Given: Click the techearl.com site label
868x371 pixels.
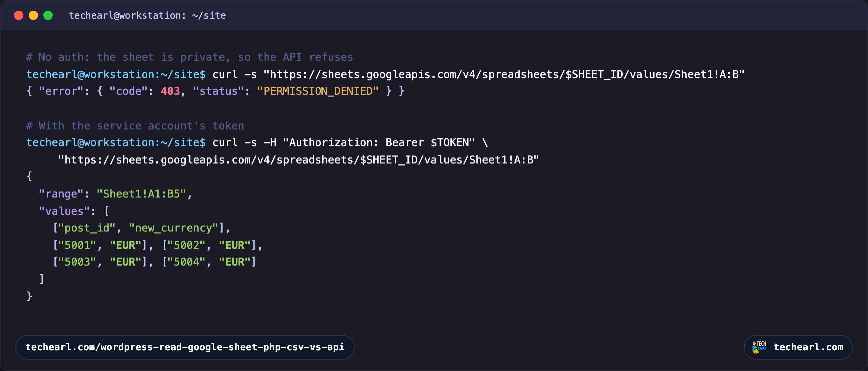Looking at the screenshot, I should click(808, 347).
